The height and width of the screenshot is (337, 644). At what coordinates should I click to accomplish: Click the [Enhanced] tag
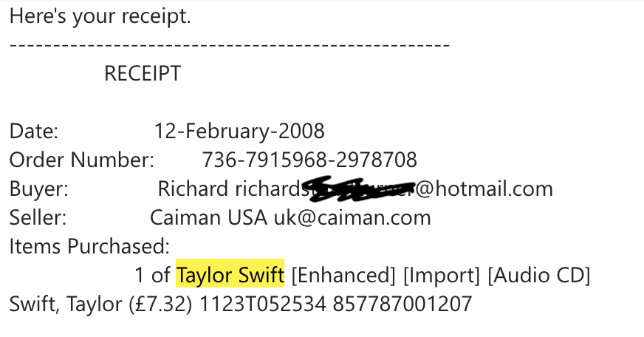point(343,276)
